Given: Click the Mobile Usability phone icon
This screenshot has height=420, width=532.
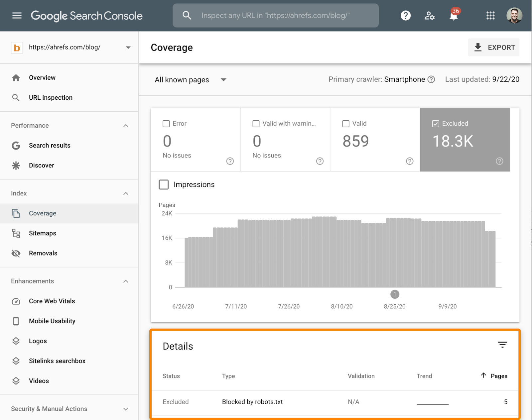Looking at the screenshot, I should 16,321.
